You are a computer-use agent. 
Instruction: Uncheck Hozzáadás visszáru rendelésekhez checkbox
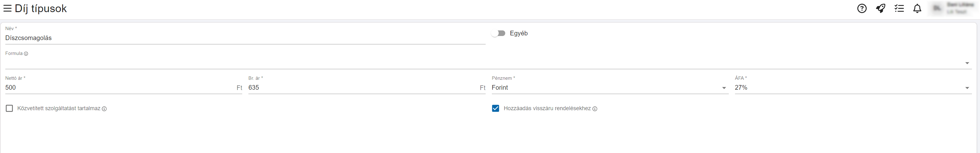point(495,109)
